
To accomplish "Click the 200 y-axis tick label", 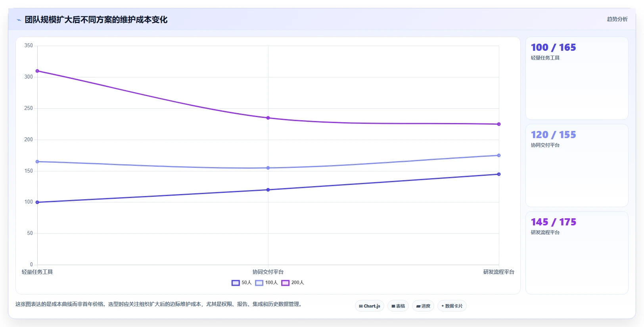I will [29, 140].
